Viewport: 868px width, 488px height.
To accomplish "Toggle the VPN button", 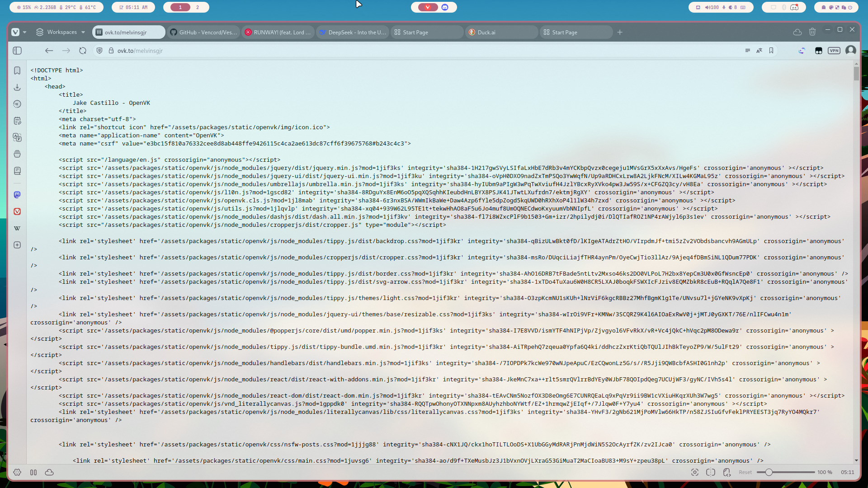I will click(834, 51).
